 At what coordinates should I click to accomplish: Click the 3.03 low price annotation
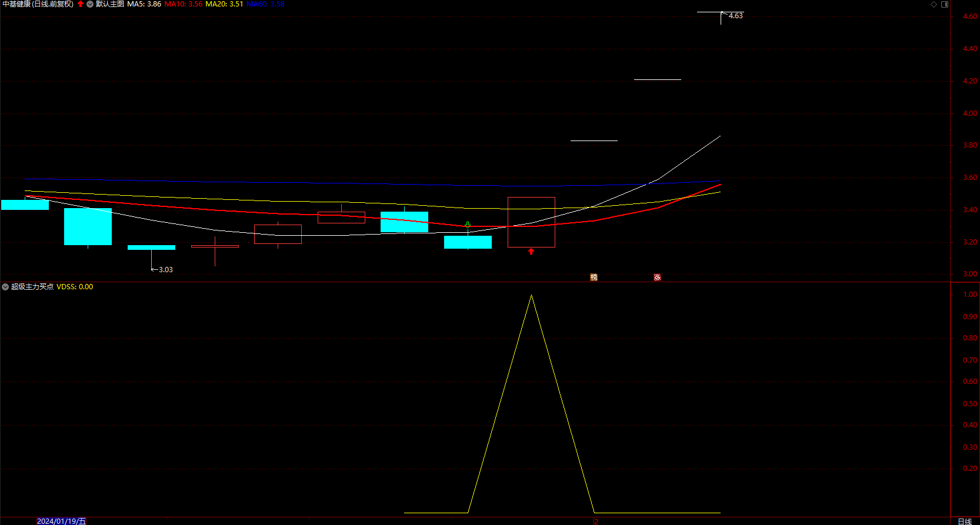165,270
